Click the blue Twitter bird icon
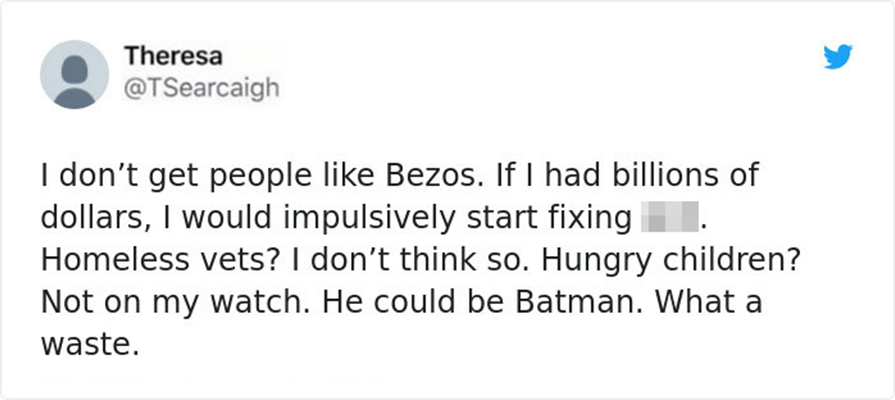895x400 pixels. [837, 57]
